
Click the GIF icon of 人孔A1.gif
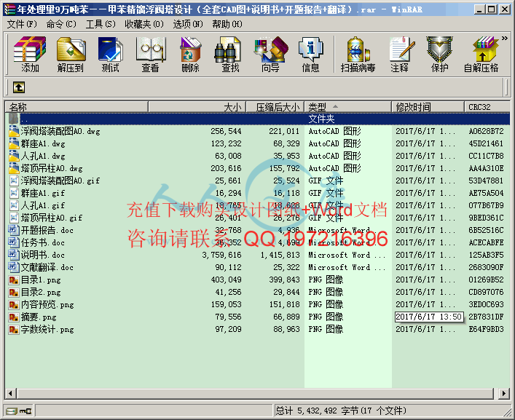point(13,205)
